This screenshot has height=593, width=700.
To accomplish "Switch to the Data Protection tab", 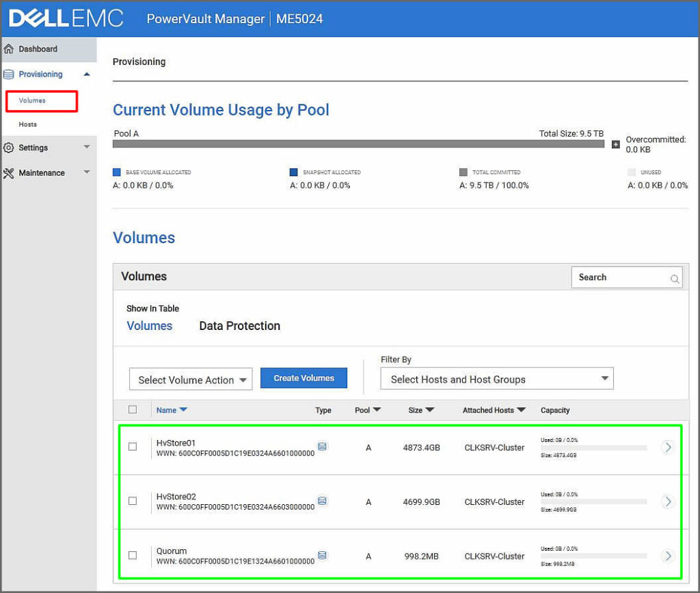I will point(240,326).
